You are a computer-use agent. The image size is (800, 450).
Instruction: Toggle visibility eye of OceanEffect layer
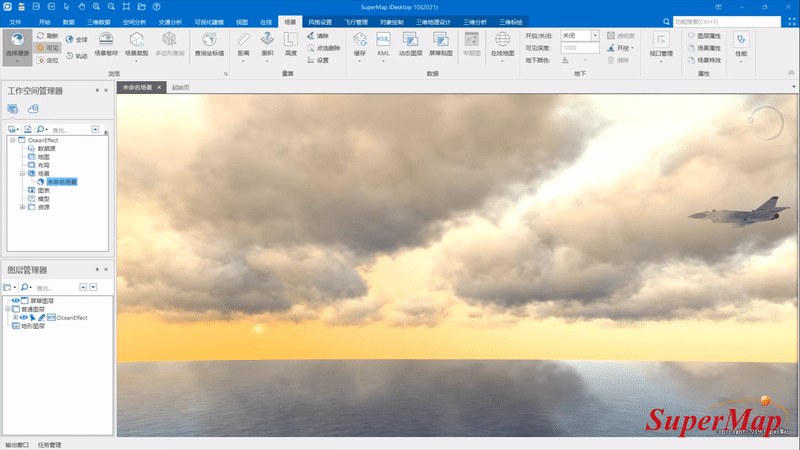(x=23, y=317)
